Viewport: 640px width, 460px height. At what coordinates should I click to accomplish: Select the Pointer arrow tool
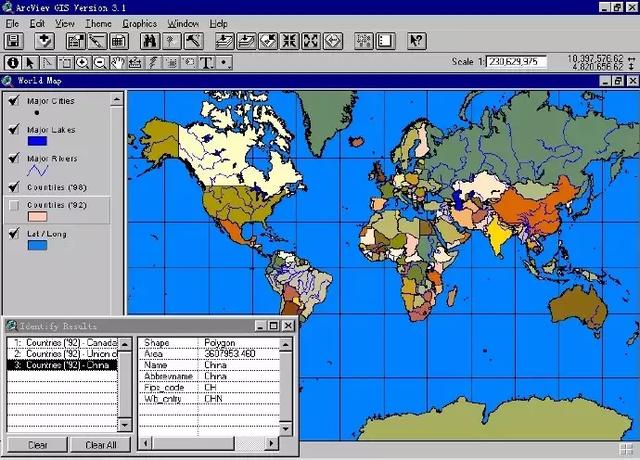[30, 62]
